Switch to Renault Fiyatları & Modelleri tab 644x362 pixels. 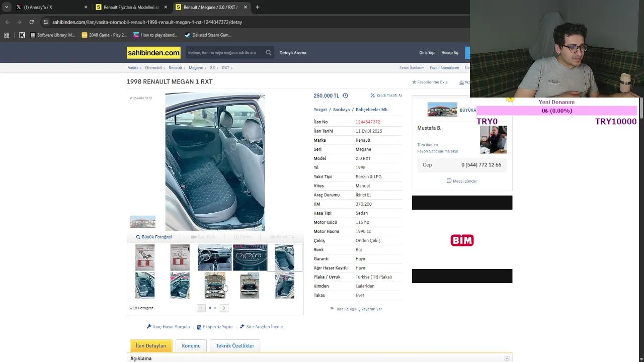(131, 7)
